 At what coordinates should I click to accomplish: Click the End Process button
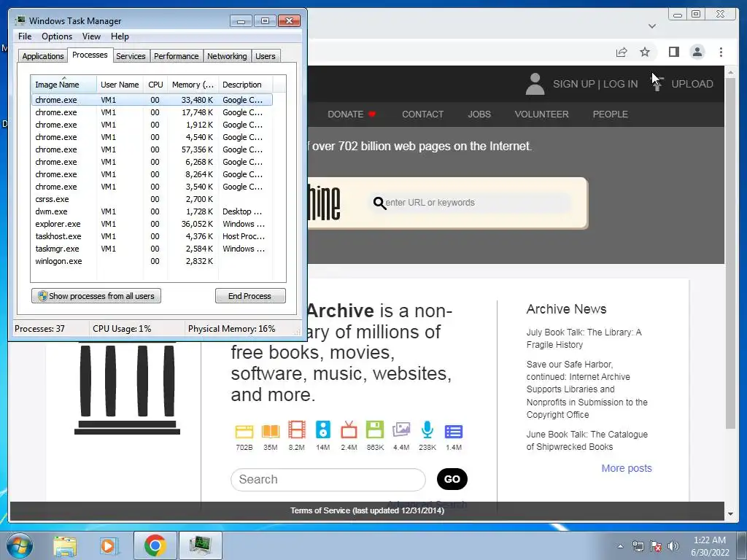click(x=250, y=296)
